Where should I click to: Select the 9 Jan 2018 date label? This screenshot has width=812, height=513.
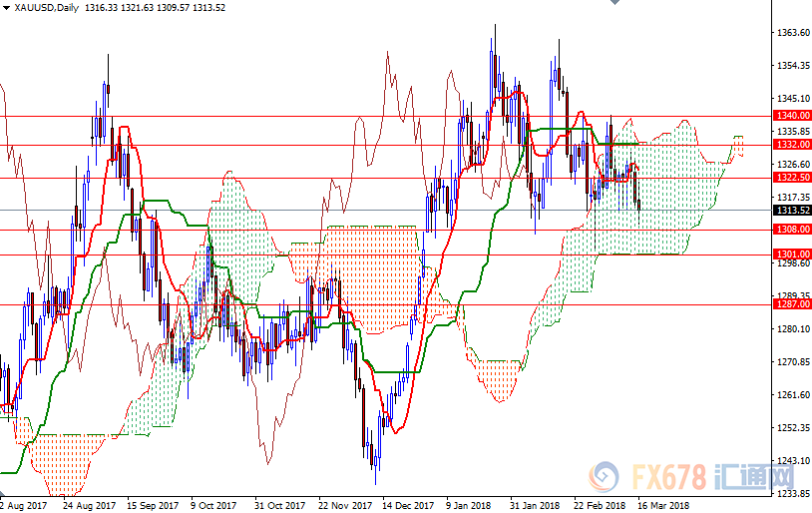tap(468, 506)
